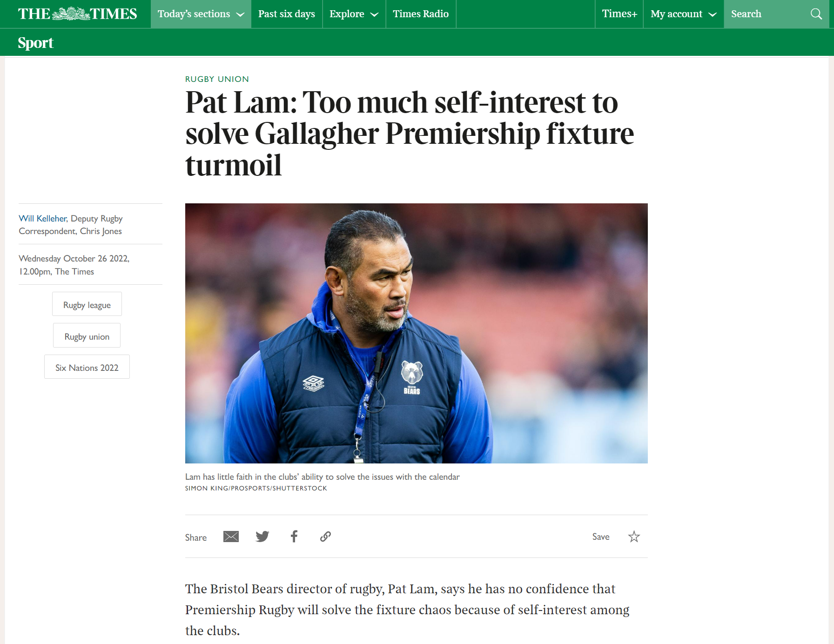Image resolution: width=834 pixels, height=644 pixels.
Task: Toggle the Save star icon
Action: pos(634,537)
